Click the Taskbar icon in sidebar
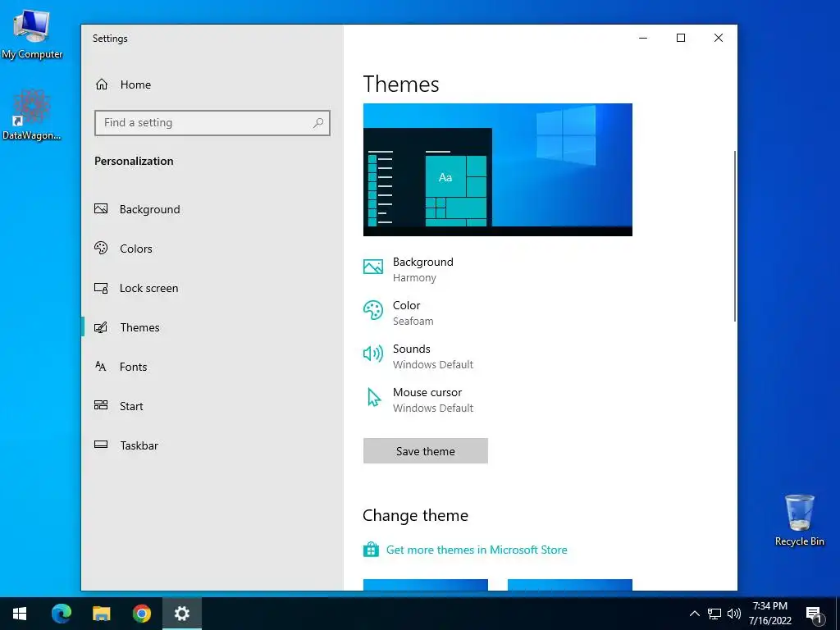Screen dimensions: 840x630 101,444
